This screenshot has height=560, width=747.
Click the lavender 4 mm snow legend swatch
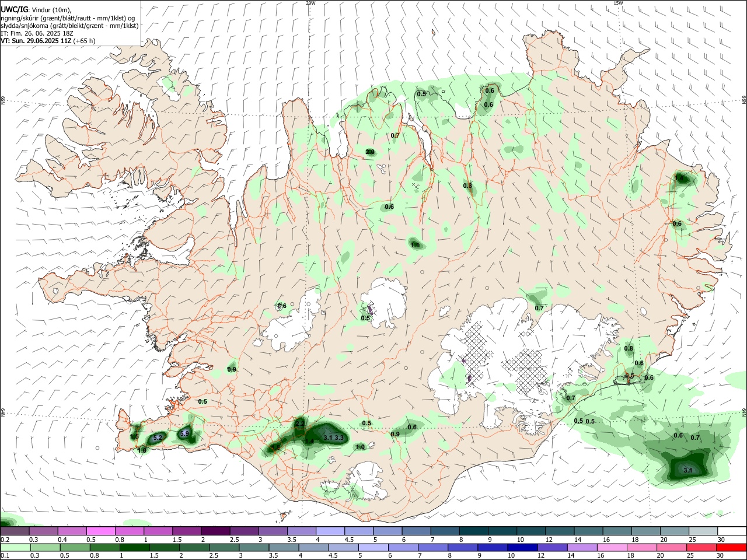[x=330, y=531]
